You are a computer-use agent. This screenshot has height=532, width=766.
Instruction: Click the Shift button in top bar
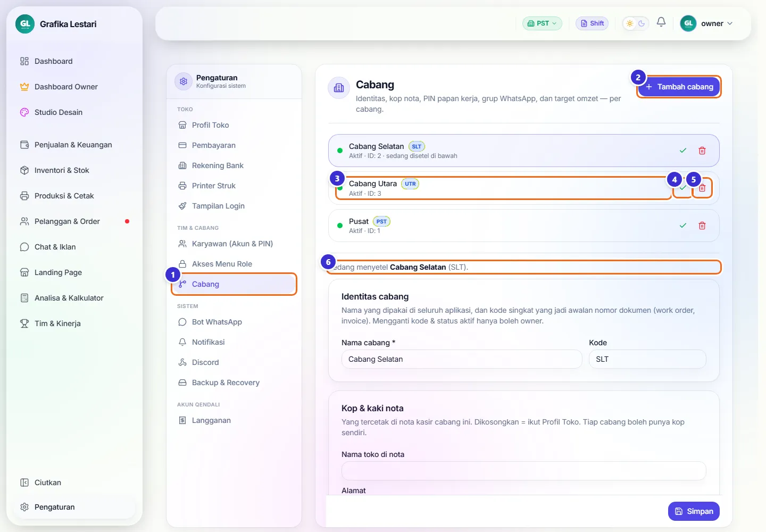click(x=592, y=23)
